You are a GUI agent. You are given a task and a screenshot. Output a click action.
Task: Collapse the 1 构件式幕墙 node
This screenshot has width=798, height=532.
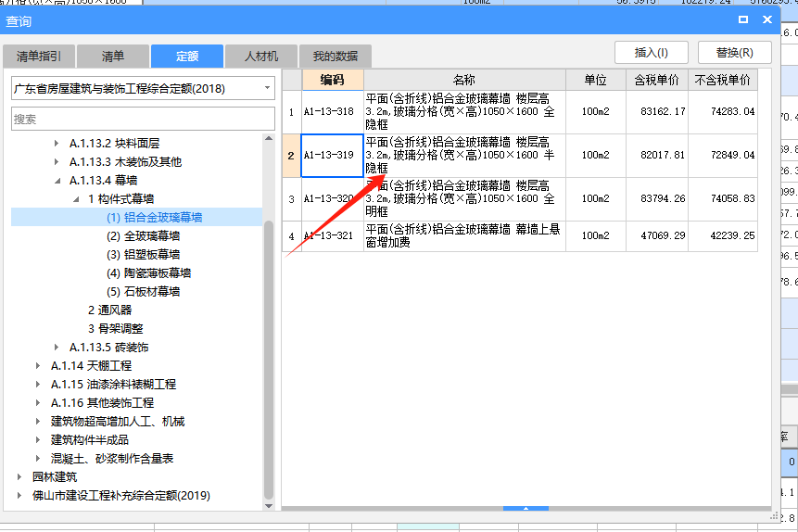pos(76,199)
